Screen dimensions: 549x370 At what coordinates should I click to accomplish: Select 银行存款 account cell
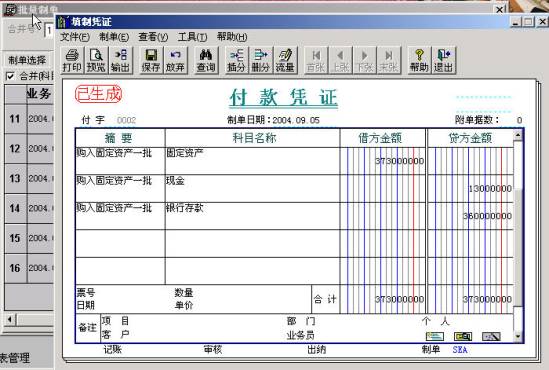tap(252, 216)
